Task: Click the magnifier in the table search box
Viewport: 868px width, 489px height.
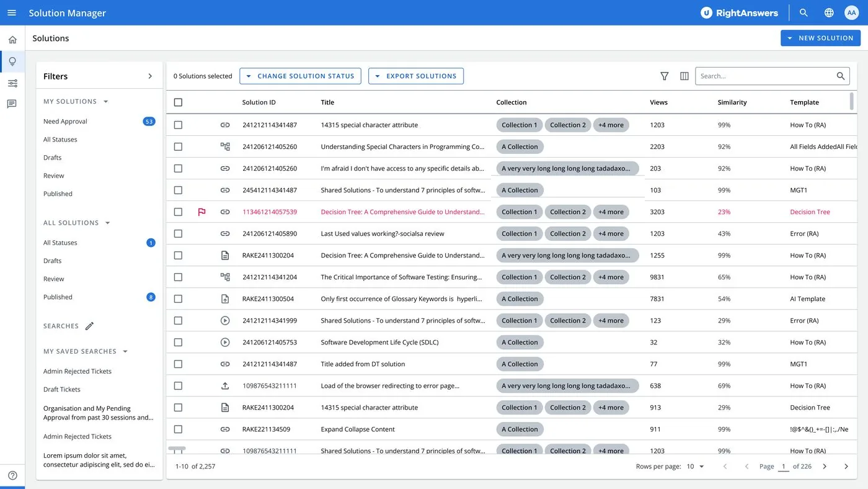Action: 841,76
